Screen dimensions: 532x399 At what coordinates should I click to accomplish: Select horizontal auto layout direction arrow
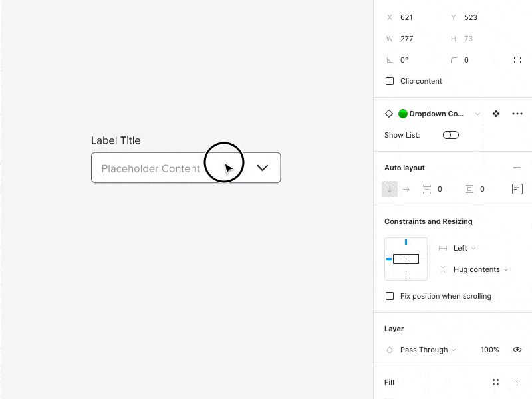pyautogui.click(x=406, y=189)
